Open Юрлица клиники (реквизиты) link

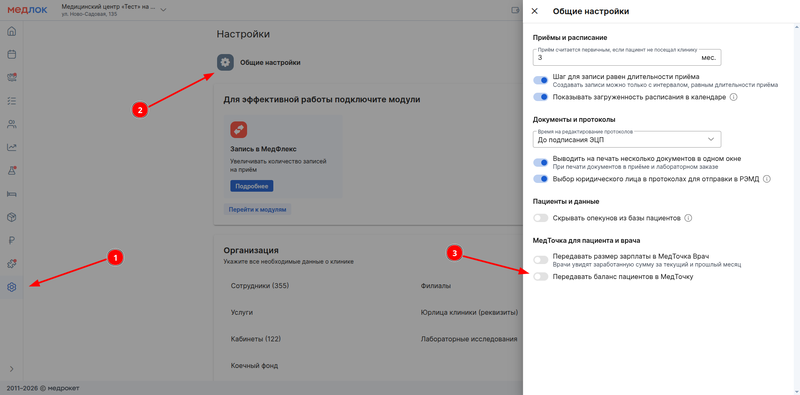469,312
